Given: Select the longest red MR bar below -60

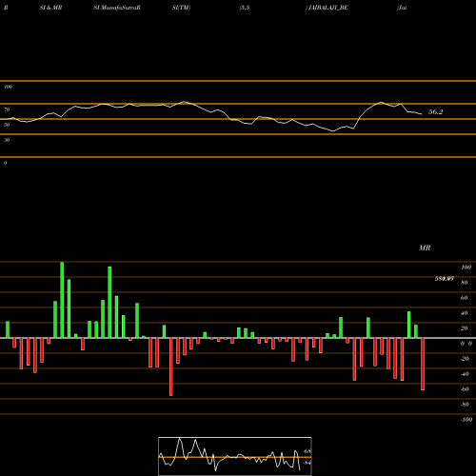Looking at the screenshot, I should pyautogui.click(x=171, y=367).
